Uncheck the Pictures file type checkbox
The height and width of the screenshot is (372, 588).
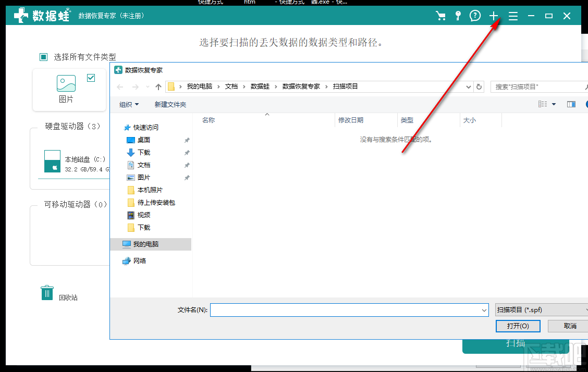tap(91, 78)
